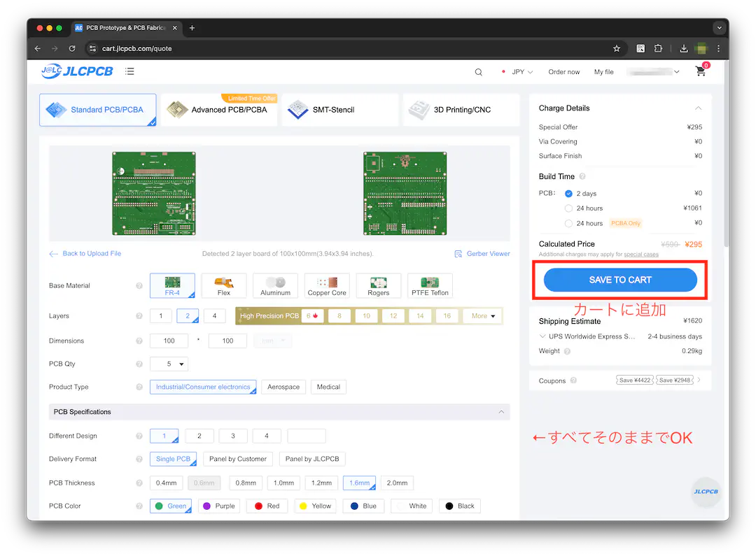This screenshot has height=556, width=756.
Task: Switch to SMT-Stencil tab
Action: (340, 110)
